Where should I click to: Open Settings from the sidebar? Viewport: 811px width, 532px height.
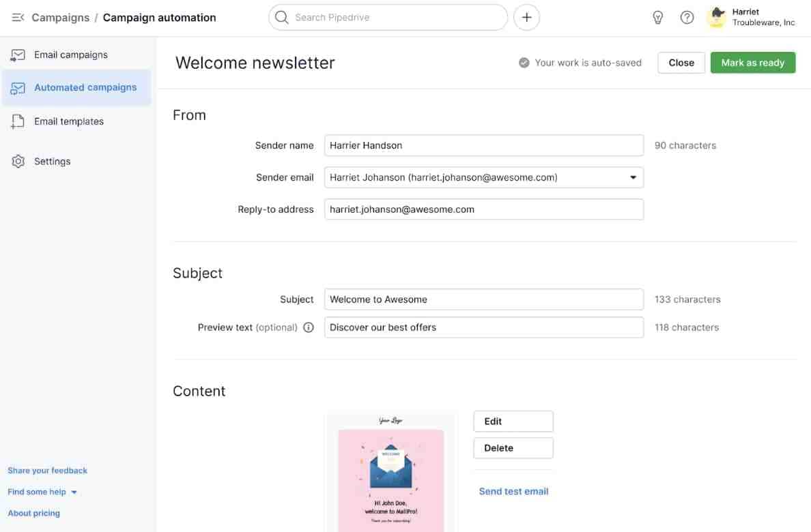click(52, 161)
